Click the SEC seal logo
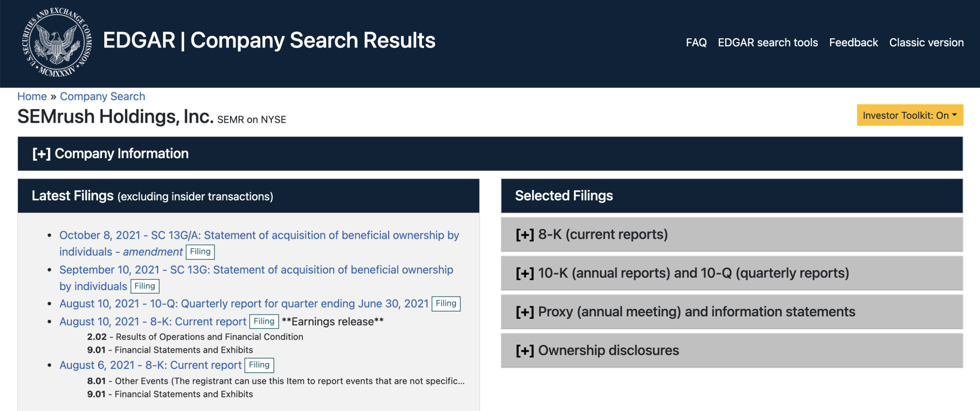The image size is (980, 411). pyautogui.click(x=57, y=43)
